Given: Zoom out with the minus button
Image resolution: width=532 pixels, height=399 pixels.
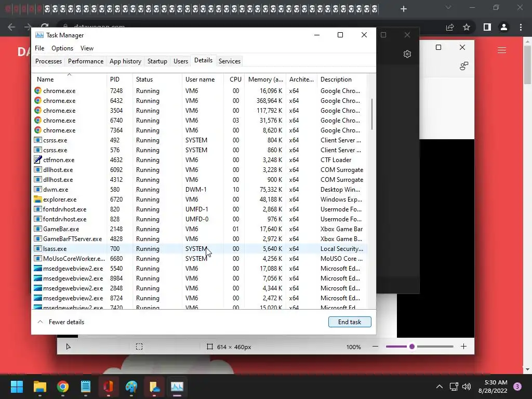Looking at the screenshot, I should (x=375, y=347).
